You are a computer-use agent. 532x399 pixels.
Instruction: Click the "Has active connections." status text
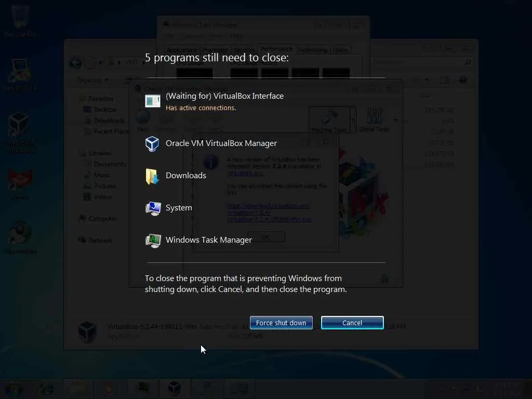click(201, 108)
